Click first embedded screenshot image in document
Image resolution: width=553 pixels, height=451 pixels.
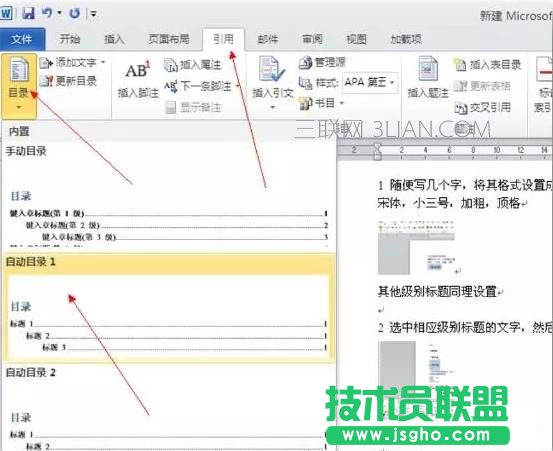coord(416,247)
